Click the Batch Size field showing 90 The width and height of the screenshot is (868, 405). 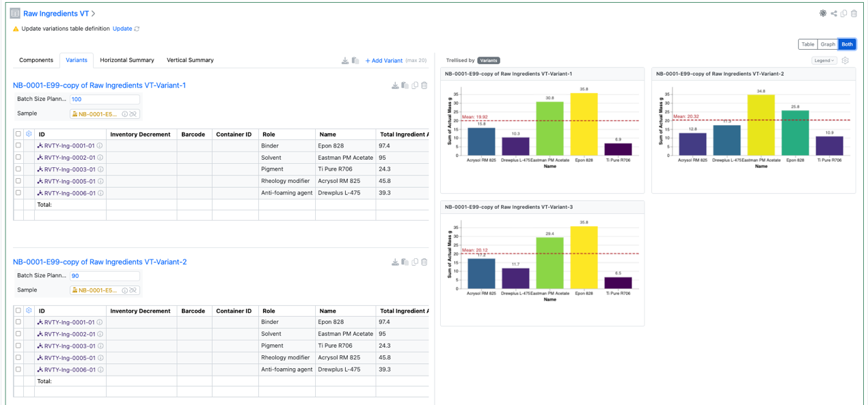point(105,276)
